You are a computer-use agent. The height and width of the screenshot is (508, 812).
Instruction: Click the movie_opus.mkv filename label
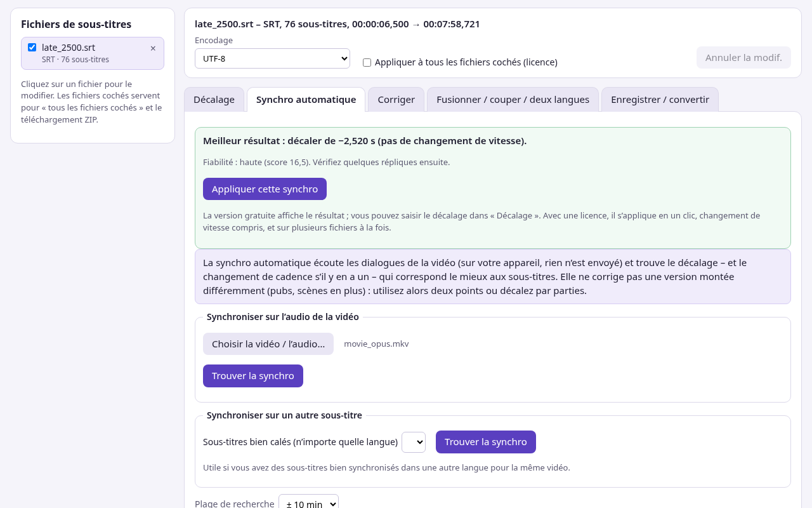(376, 344)
